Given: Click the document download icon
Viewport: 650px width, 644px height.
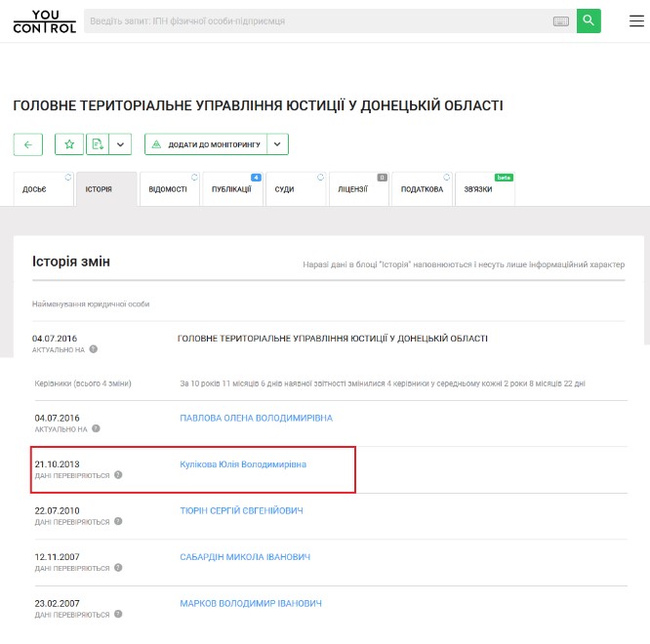Looking at the screenshot, I should click(x=98, y=144).
